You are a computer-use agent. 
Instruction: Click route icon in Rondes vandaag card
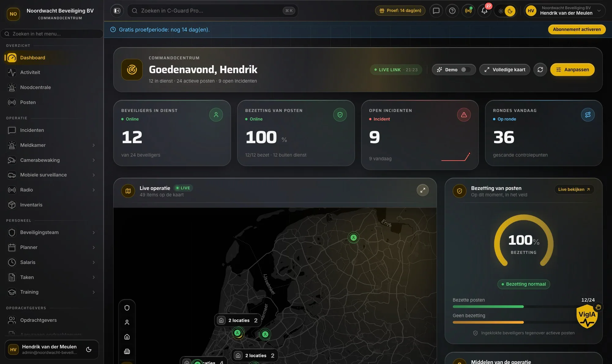(588, 115)
